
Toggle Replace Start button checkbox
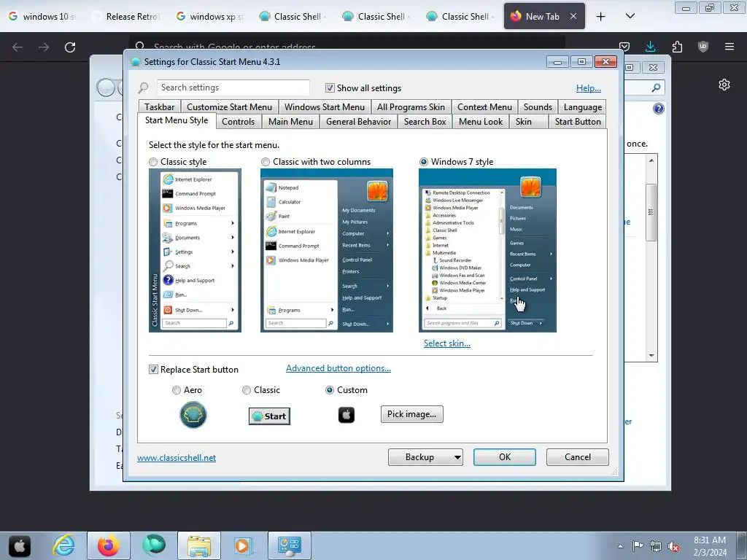pos(153,370)
